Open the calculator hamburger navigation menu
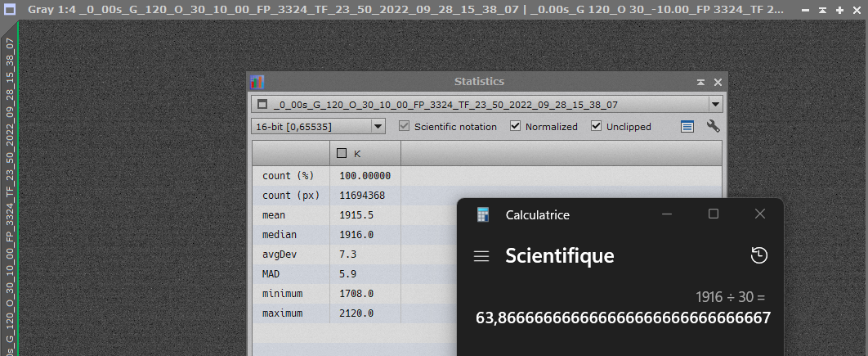 tap(481, 256)
